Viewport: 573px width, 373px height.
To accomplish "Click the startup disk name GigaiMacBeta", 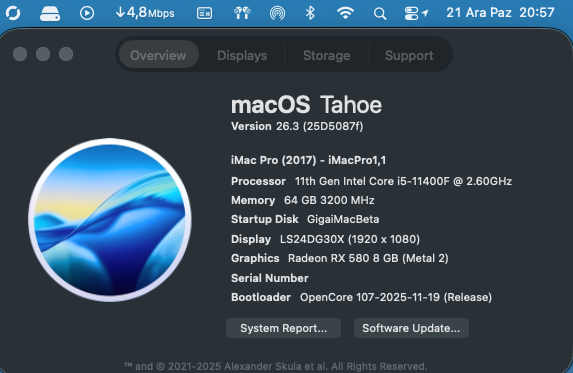I will click(x=343, y=219).
